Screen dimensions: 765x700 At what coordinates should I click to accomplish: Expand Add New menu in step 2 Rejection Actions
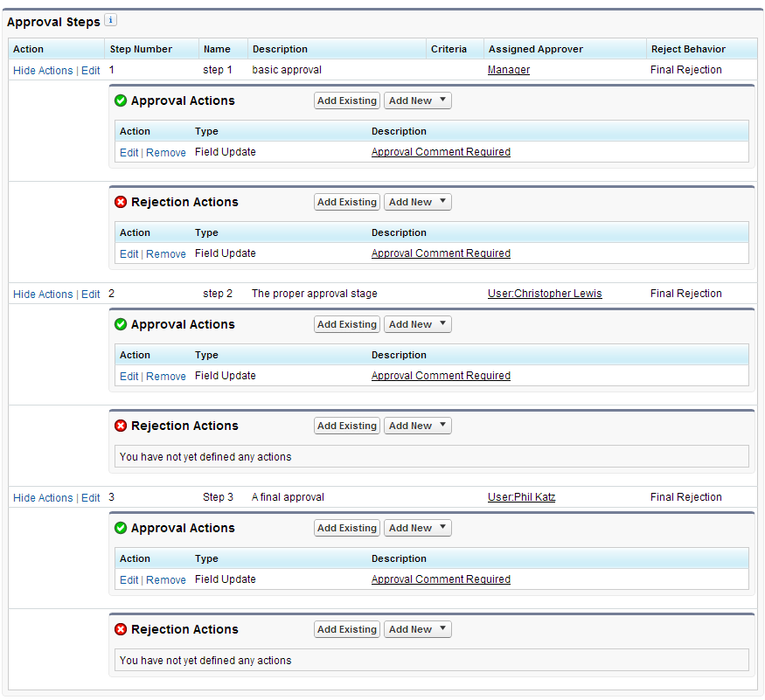tap(417, 426)
